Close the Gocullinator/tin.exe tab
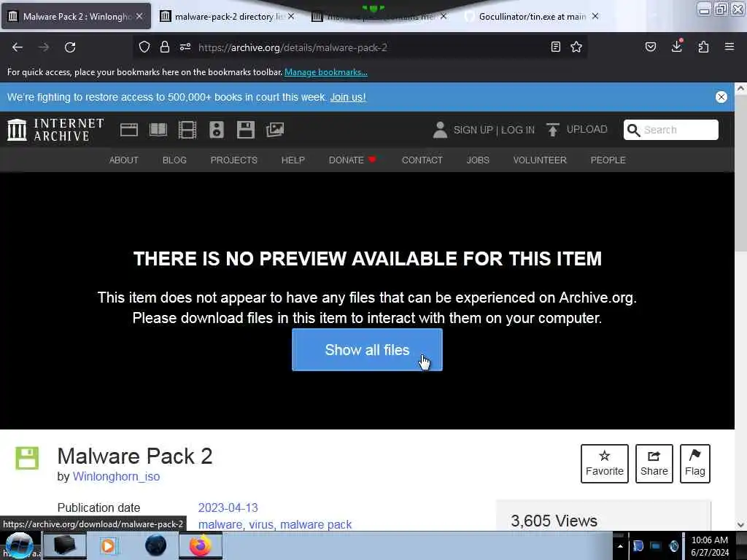 coord(595,16)
